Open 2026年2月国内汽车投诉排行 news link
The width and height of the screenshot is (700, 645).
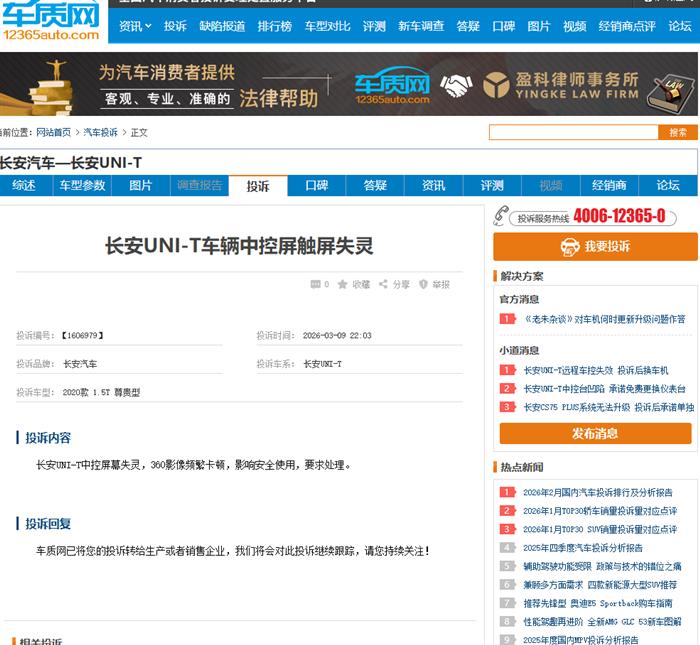click(597, 493)
